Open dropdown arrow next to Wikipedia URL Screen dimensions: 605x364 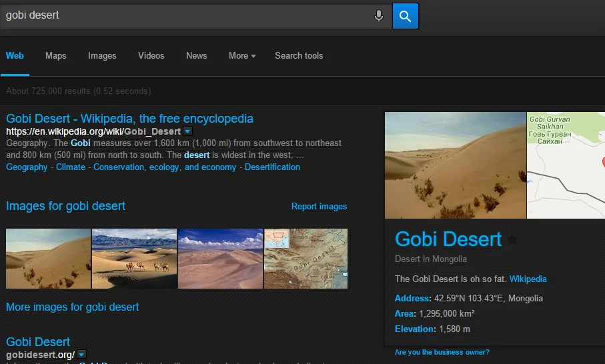pyautogui.click(x=187, y=131)
